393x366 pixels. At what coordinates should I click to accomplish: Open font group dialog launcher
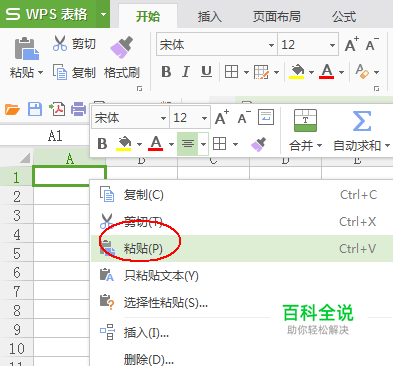click(376, 89)
